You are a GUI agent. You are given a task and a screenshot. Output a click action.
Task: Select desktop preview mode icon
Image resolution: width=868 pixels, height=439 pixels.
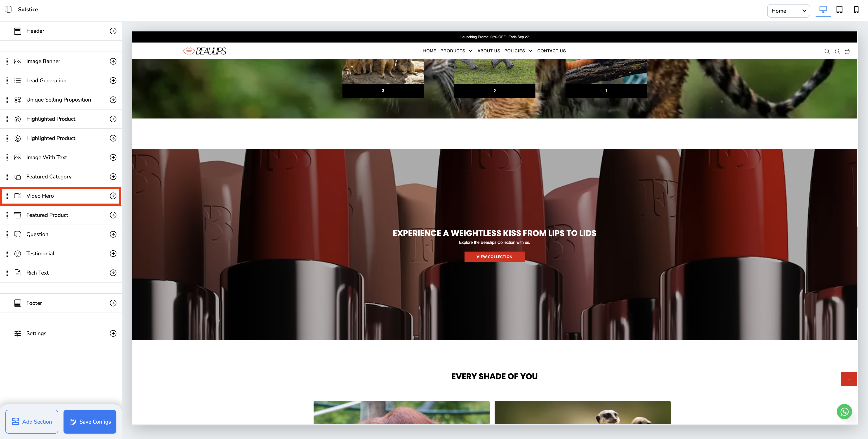pos(823,9)
